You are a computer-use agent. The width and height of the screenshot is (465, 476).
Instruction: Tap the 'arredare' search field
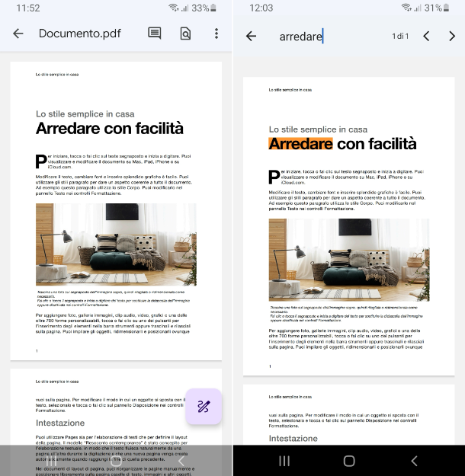(301, 37)
